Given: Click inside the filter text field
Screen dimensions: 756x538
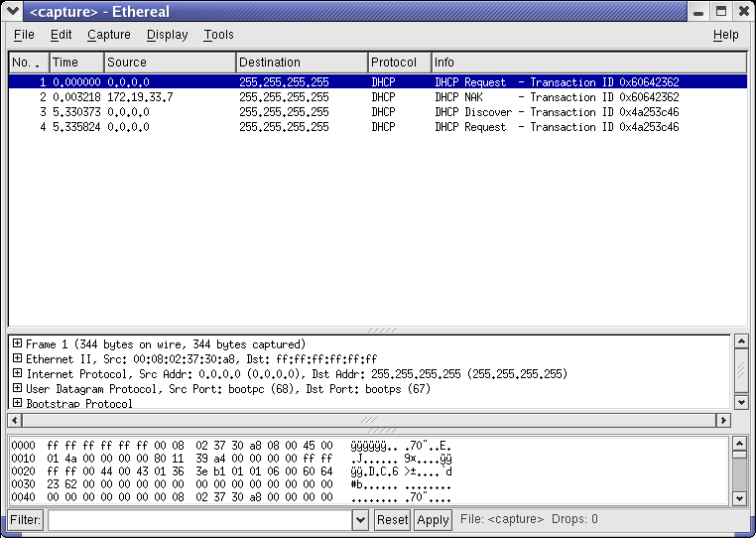Looking at the screenshot, I should pos(198,519).
